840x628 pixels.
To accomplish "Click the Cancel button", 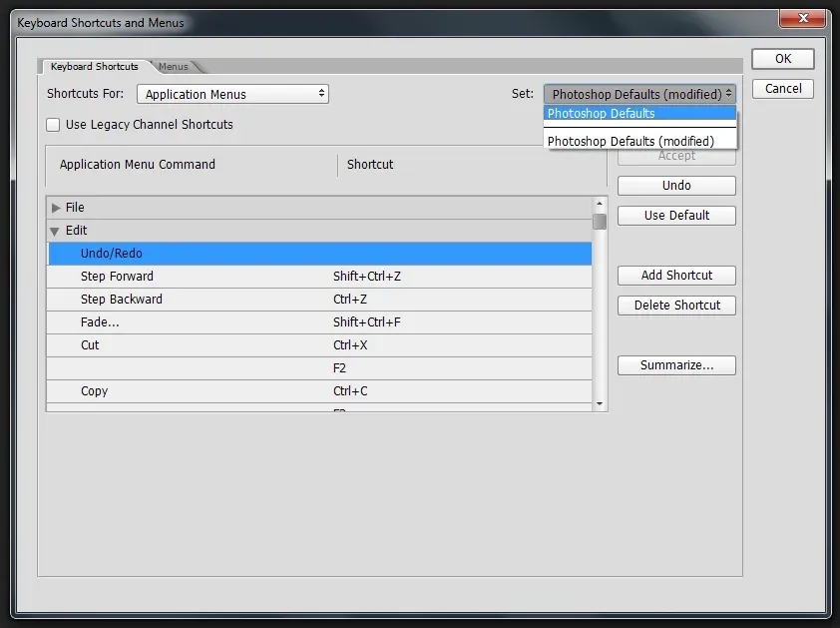I will click(783, 89).
